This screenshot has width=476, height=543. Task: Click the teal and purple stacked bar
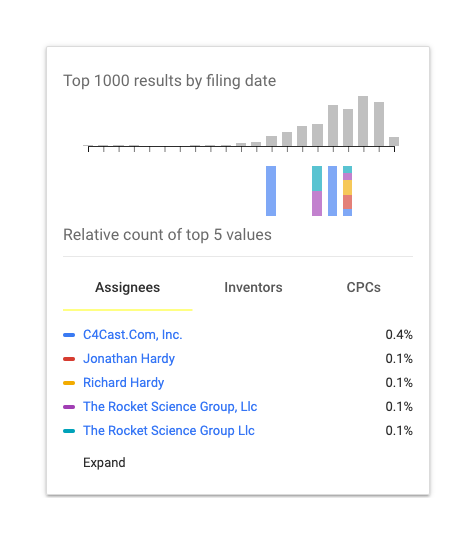(x=317, y=191)
